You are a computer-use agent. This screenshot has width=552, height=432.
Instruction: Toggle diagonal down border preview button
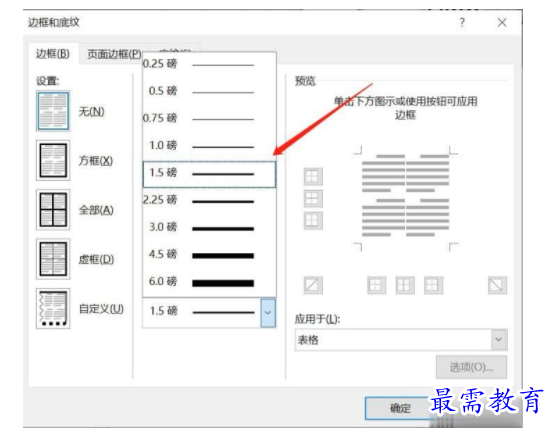pyautogui.click(x=497, y=285)
